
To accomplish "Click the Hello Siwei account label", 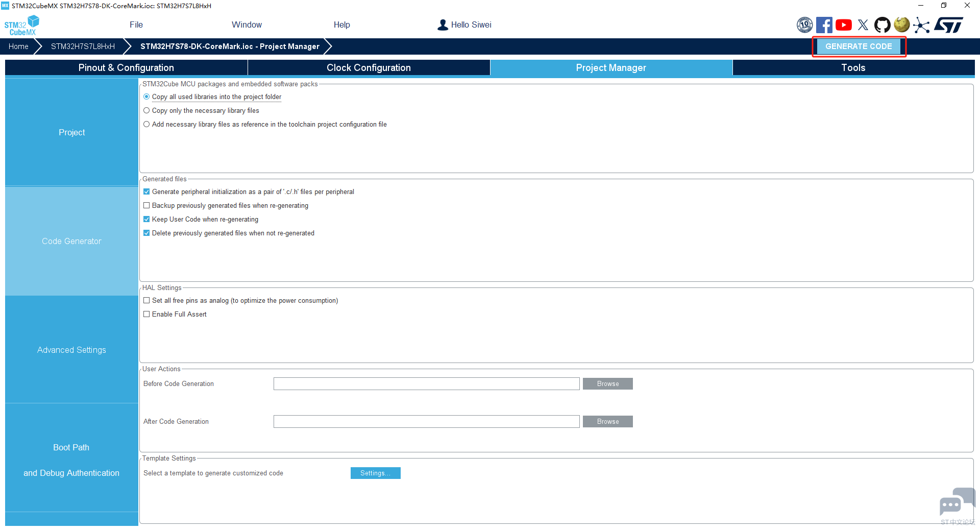I will tap(471, 25).
